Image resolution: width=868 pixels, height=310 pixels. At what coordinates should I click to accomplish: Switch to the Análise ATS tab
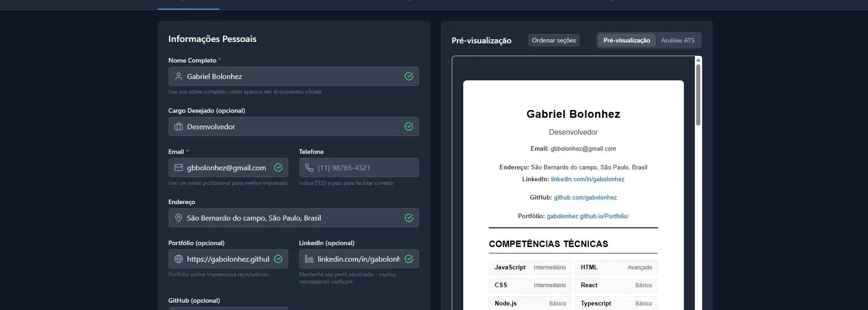[677, 40]
